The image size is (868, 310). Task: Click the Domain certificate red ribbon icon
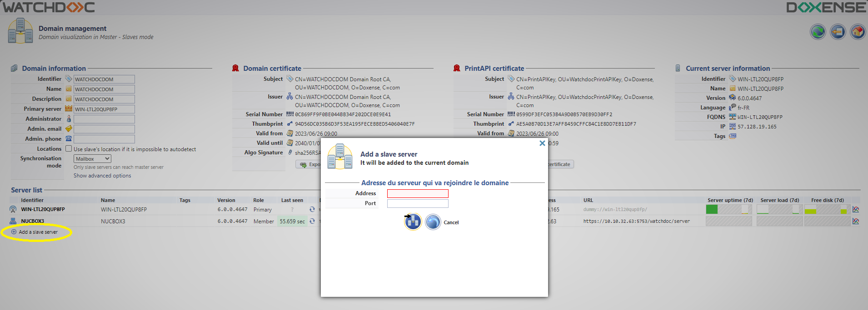[235, 68]
